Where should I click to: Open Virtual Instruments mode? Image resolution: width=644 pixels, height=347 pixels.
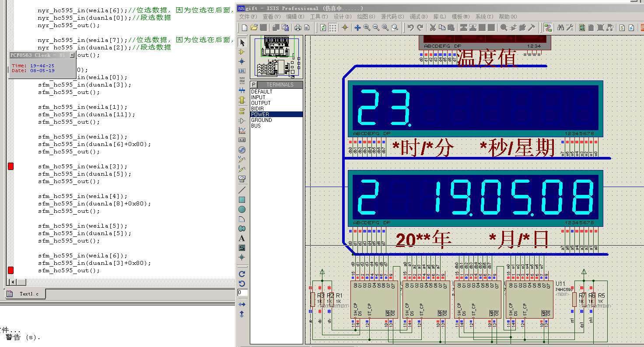pos(242,179)
